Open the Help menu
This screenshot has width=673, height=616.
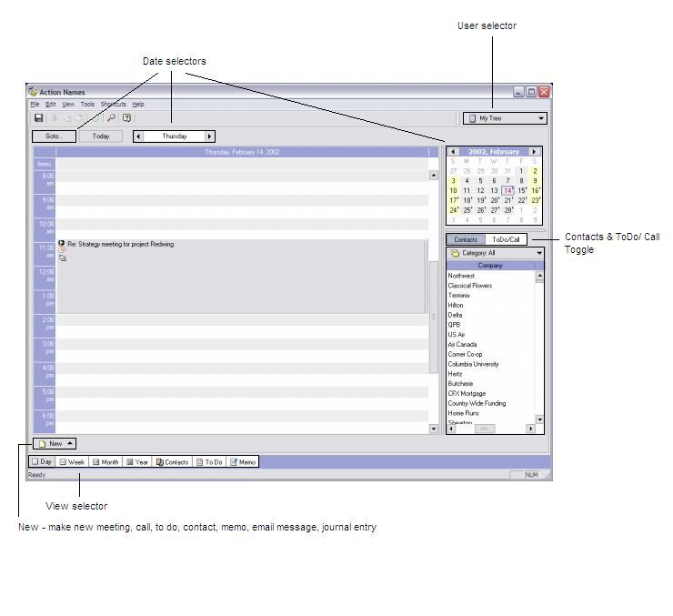137,105
